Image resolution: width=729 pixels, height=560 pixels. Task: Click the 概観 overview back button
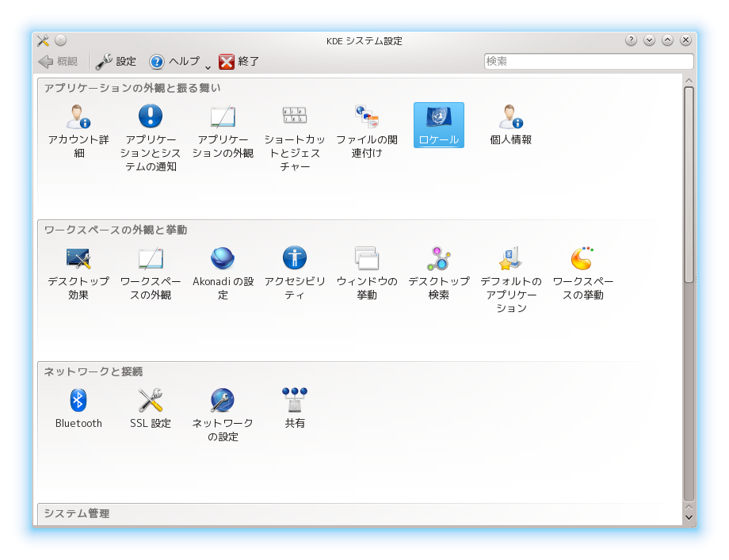coord(58,61)
